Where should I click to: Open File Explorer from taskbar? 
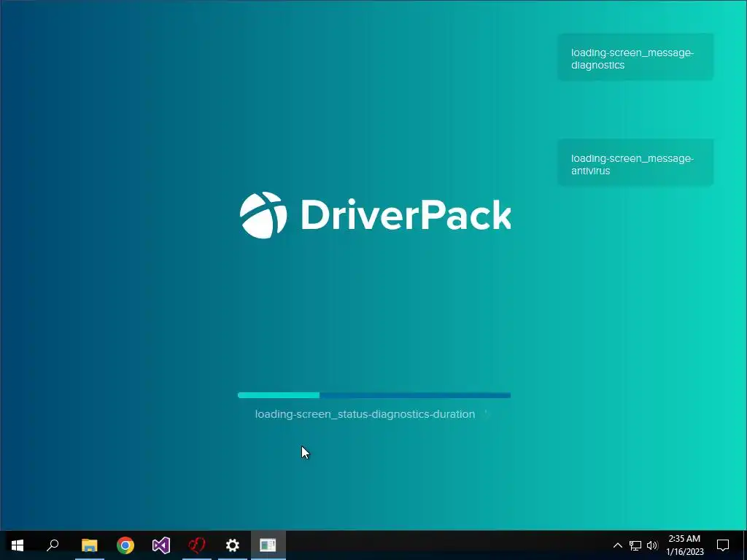(89, 545)
